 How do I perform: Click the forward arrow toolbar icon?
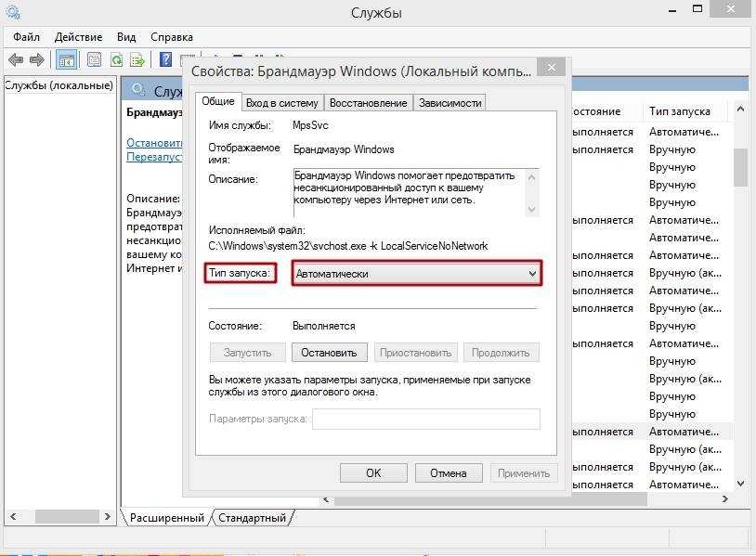[36, 60]
